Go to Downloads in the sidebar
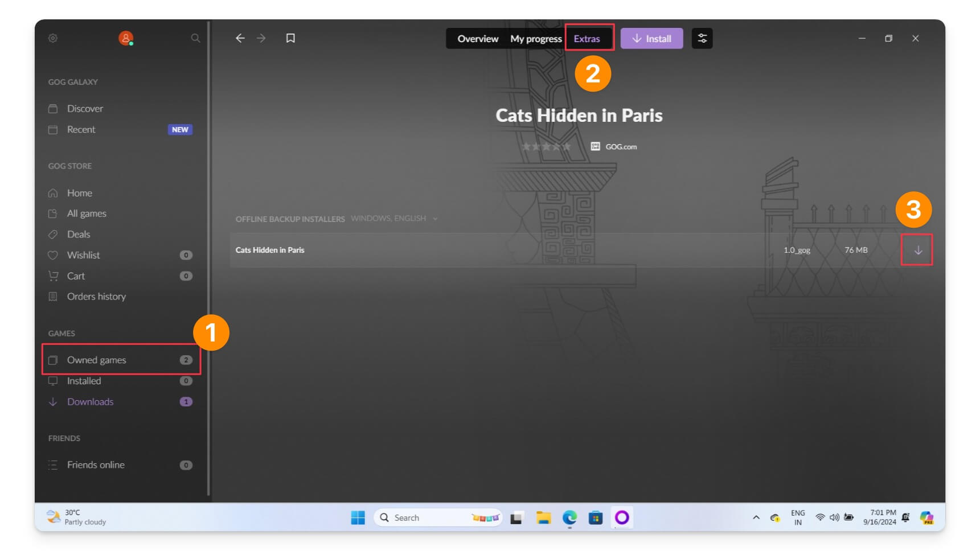Image resolution: width=980 pixels, height=551 pixels. (90, 402)
